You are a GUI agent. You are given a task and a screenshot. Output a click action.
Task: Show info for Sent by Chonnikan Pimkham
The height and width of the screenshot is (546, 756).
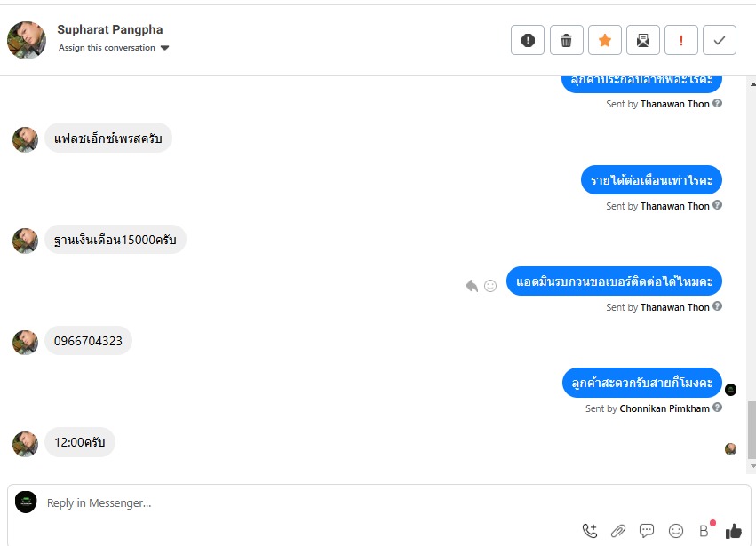click(x=718, y=408)
